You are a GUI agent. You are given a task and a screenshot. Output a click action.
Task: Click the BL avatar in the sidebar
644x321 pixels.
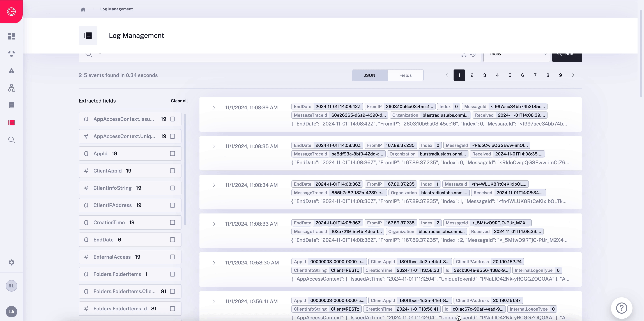tap(11, 286)
